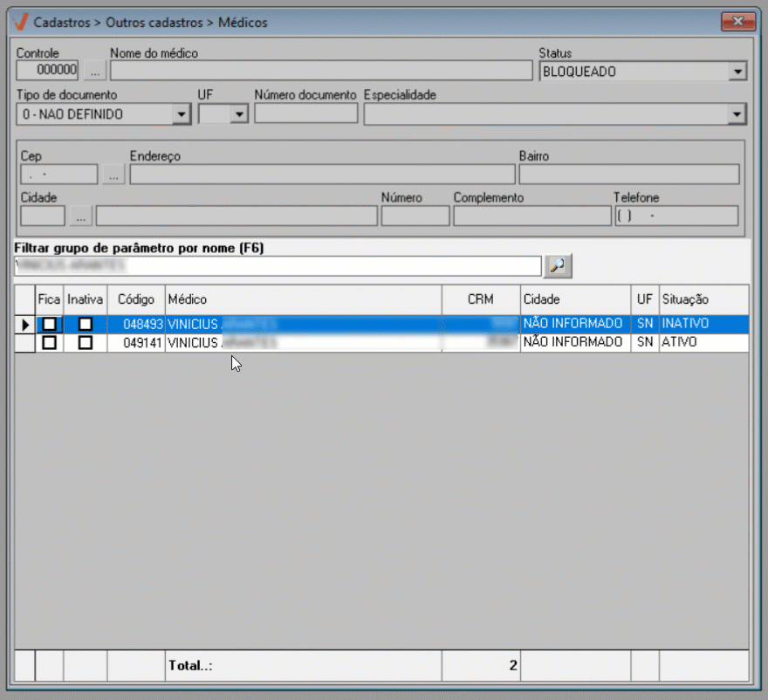The height and width of the screenshot is (700, 768).
Task: Tick Inativa checkbox for code 049141
Action: (85, 343)
